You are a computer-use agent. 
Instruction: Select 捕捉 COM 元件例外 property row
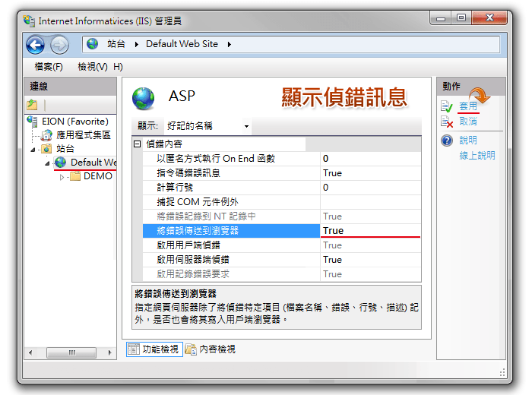point(282,202)
